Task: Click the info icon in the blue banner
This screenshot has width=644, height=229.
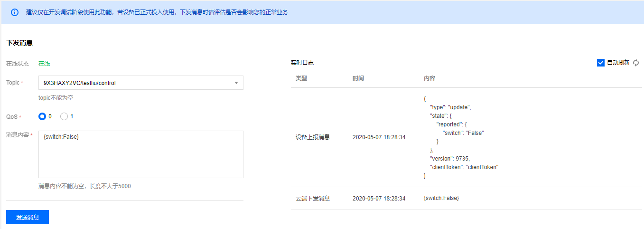Action: 15,12
